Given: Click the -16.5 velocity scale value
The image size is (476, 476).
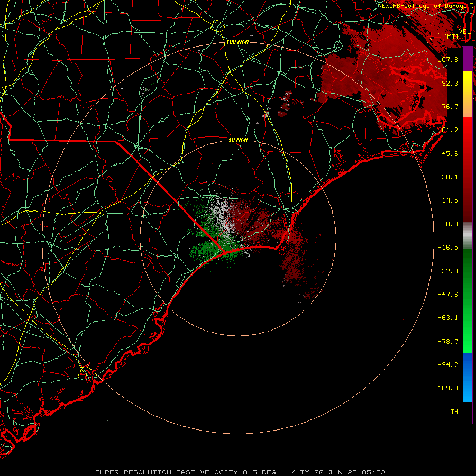Looking at the screenshot, I should 448,248.
